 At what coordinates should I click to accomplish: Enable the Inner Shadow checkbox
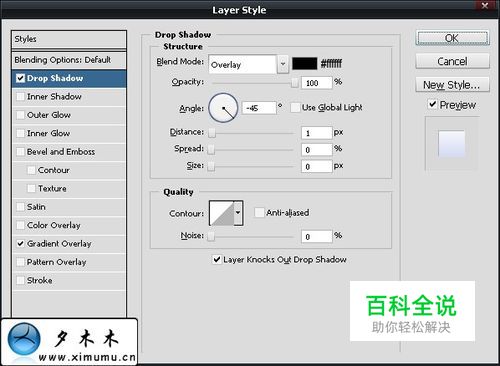[20, 97]
